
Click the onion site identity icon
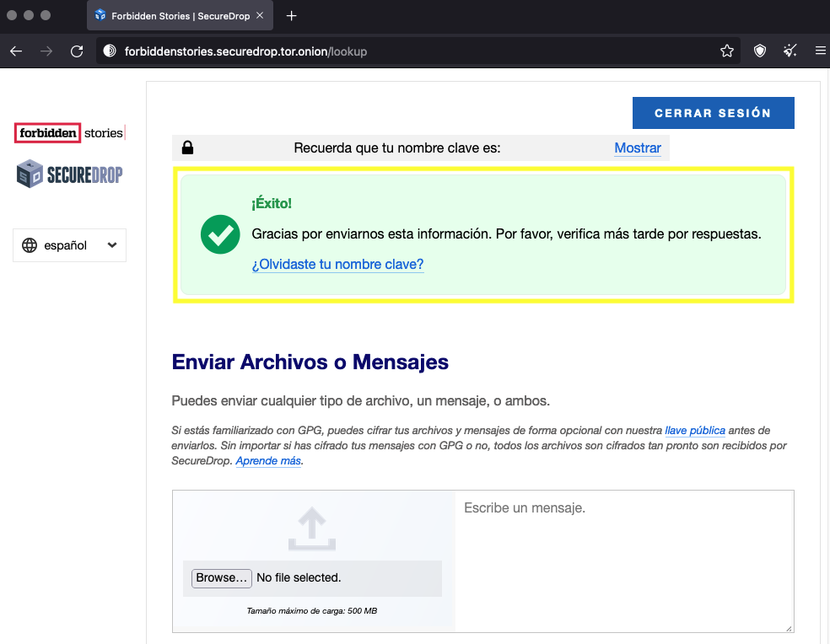tap(109, 51)
